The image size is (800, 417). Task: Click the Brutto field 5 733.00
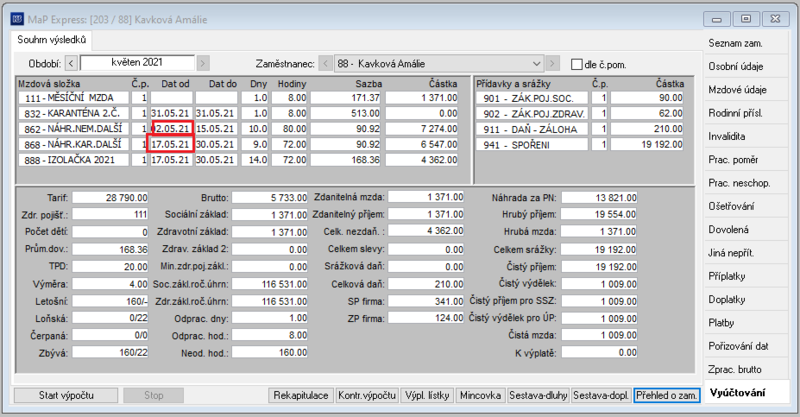click(270, 198)
